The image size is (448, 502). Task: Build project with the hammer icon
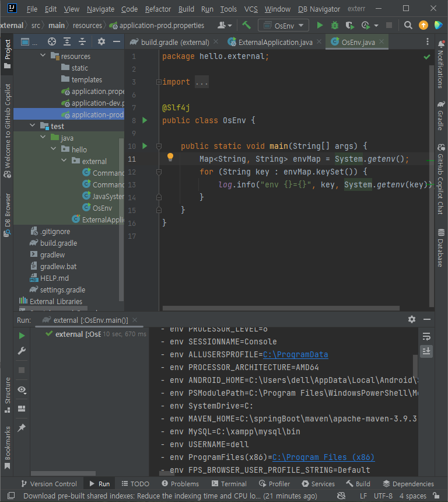(x=246, y=25)
